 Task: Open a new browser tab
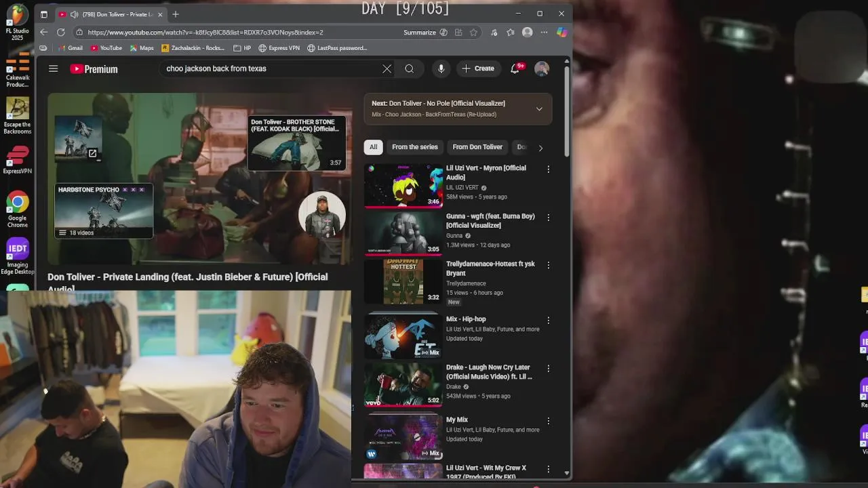tap(176, 14)
